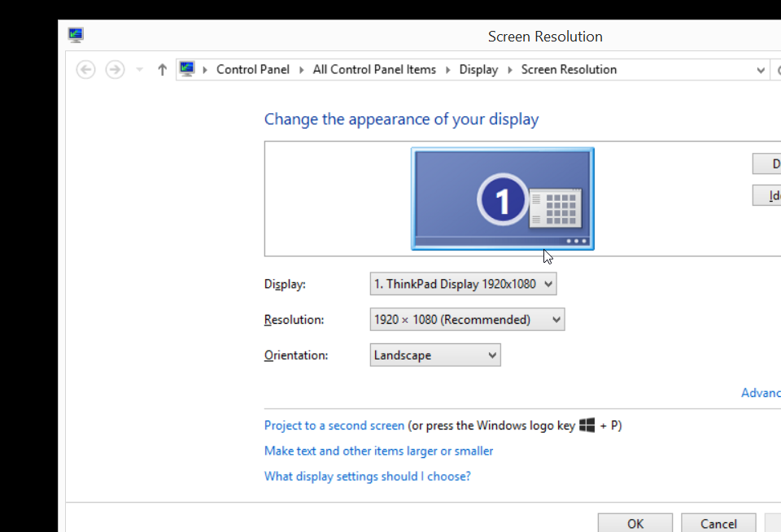The image size is (781, 532).
Task: Go up one level with Up arrow
Action: point(162,70)
